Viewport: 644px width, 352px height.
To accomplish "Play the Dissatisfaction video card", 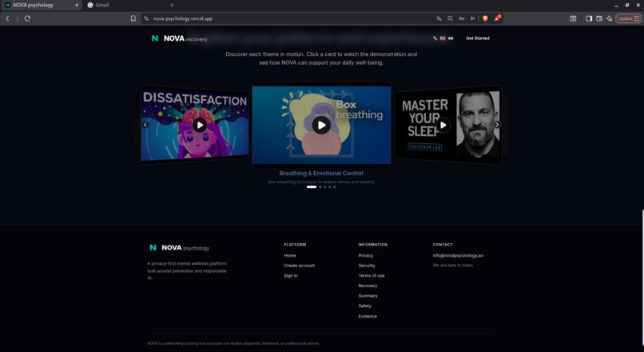I will click(x=200, y=125).
